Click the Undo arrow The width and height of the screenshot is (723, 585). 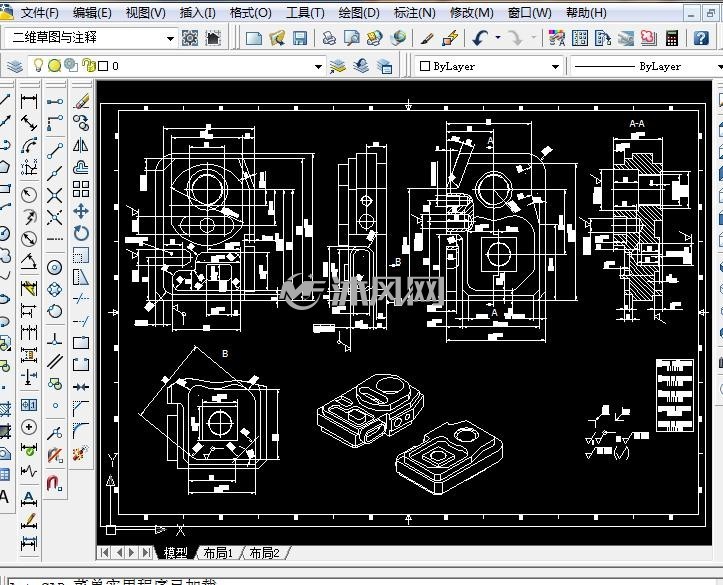480,38
